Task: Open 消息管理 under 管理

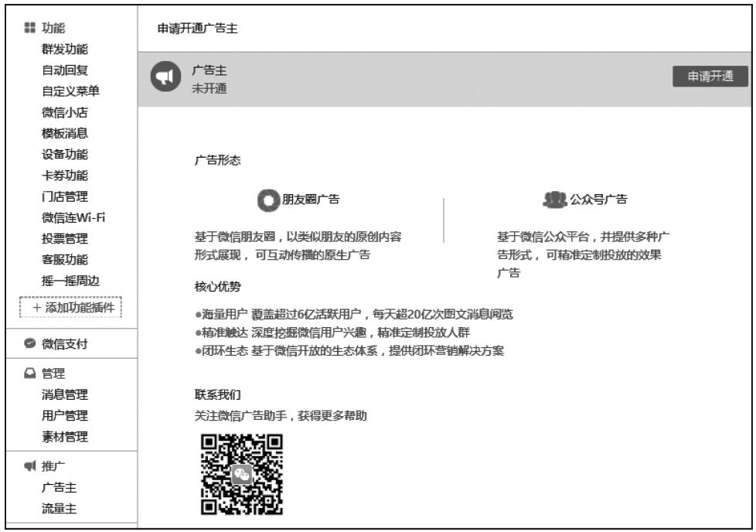Action: point(65,394)
